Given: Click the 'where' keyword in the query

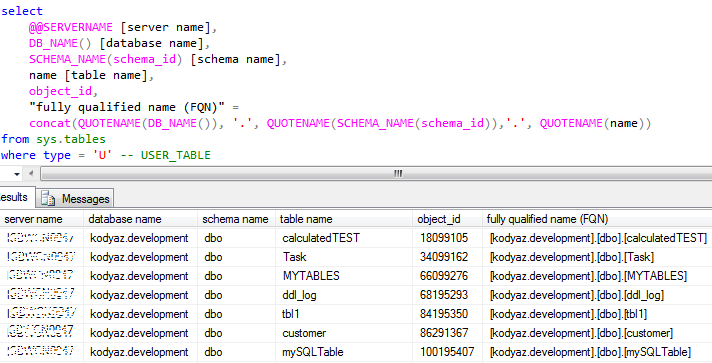Looking at the screenshot, I should [x=19, y=155].
